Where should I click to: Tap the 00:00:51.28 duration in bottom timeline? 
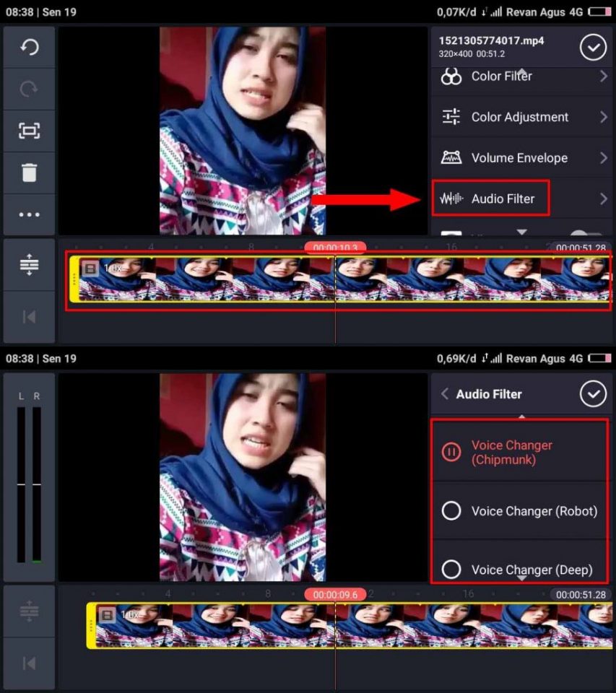[581, 595]
